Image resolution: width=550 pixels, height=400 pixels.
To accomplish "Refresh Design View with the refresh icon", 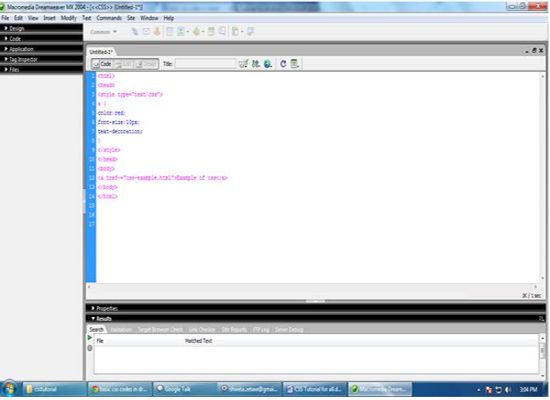I will point(283,64).
